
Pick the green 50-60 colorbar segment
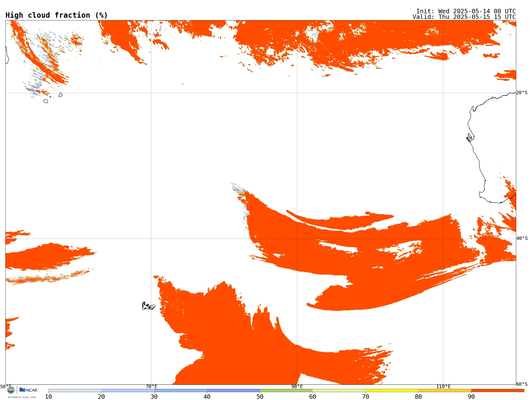point(286,391)
